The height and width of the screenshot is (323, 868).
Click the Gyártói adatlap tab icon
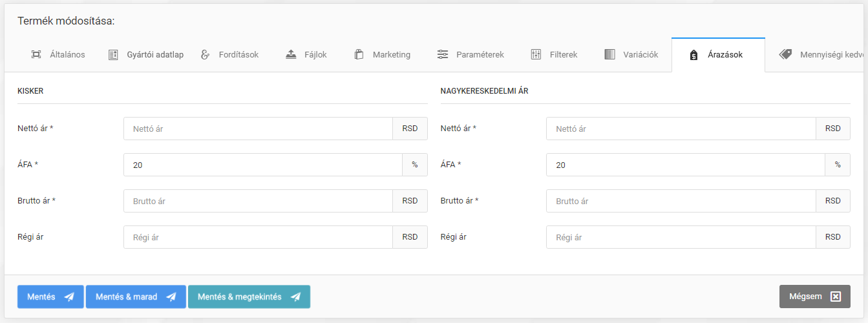click(113, 55)
